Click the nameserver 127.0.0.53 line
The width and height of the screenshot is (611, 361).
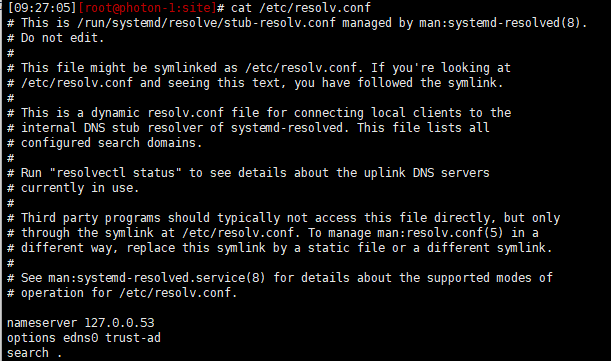81,323
